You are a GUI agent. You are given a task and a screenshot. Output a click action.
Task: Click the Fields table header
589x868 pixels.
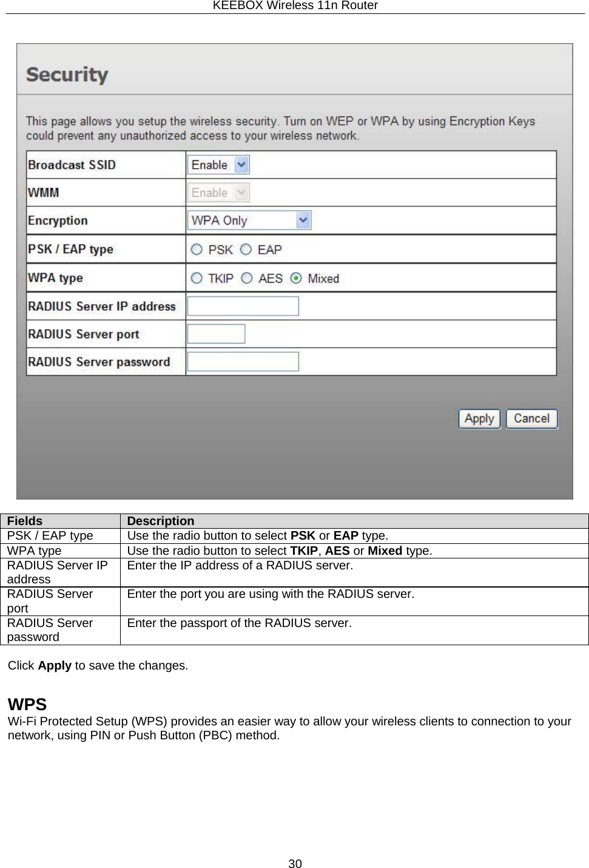(x=24, y=521)
